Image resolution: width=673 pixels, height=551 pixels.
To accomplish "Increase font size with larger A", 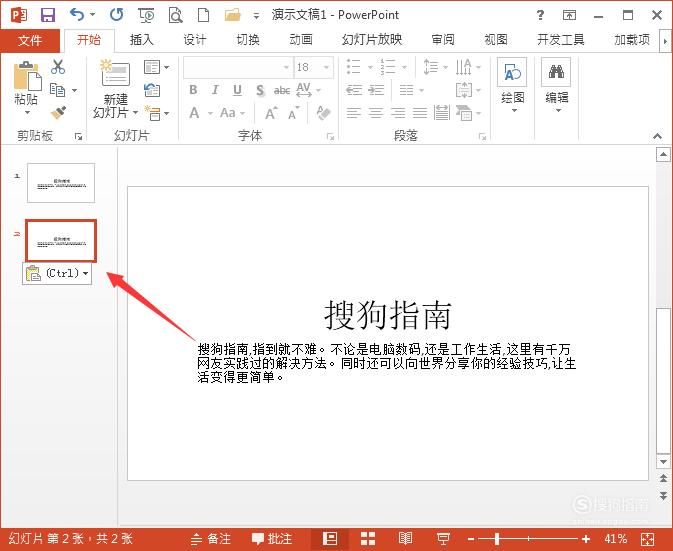I will point(270,113).
